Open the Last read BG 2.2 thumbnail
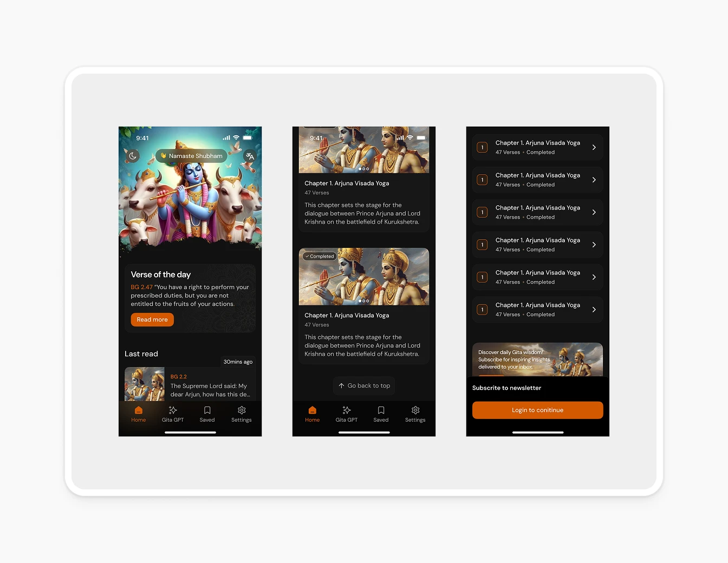 pos(144,384)
